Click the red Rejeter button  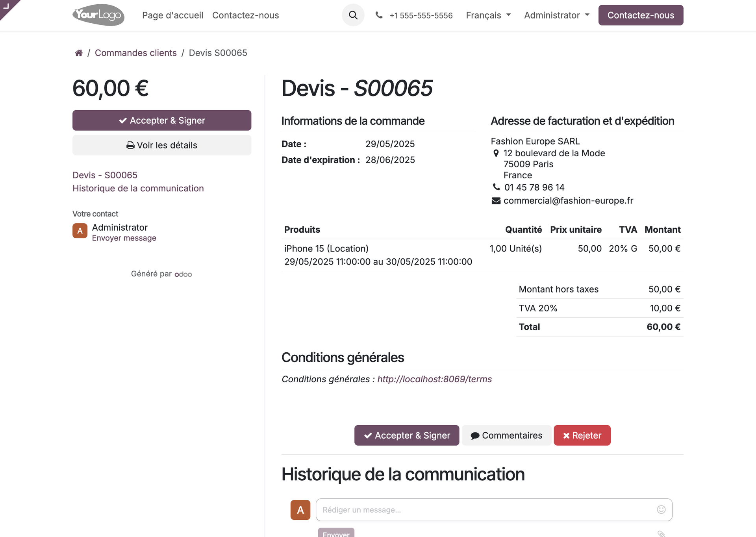[582, 435]
